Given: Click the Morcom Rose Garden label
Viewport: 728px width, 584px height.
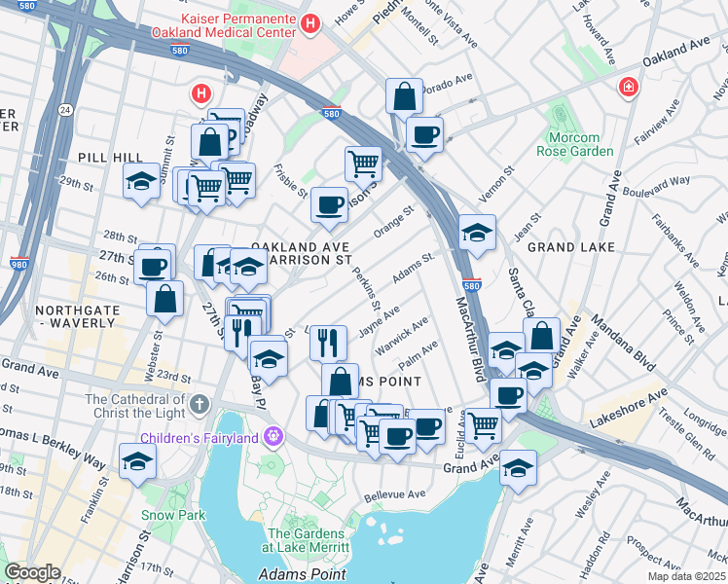Looking at the screenshot, I should tap(575, 144).
